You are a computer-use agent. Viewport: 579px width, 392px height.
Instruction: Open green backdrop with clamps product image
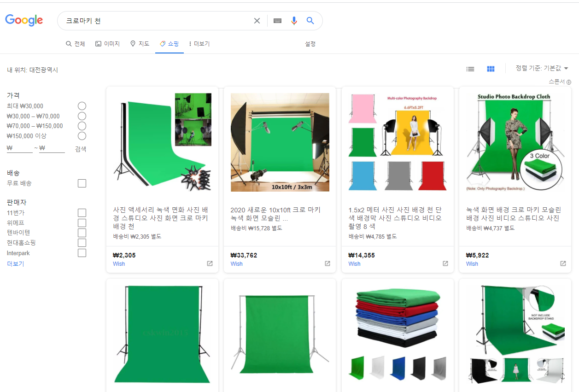[162, 142]
